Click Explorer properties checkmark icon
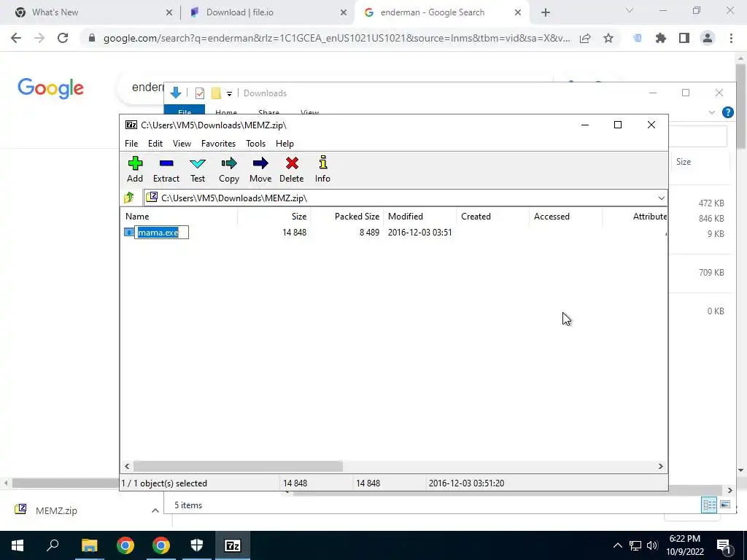The width and height of the screenshot is (747, 560). [x=200, y=93]
